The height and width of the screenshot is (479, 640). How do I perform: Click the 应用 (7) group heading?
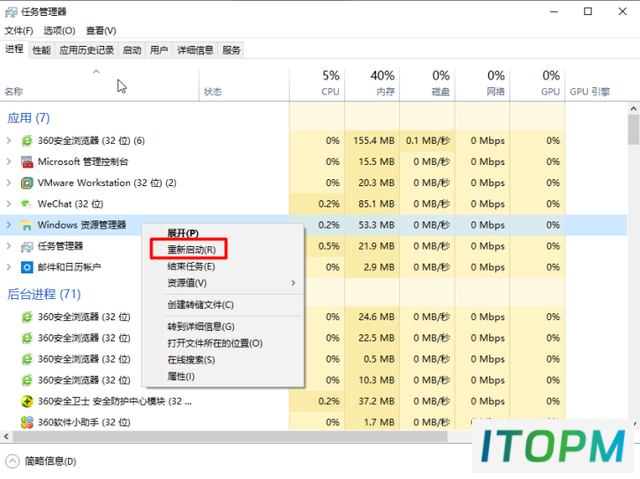point(29,118)
